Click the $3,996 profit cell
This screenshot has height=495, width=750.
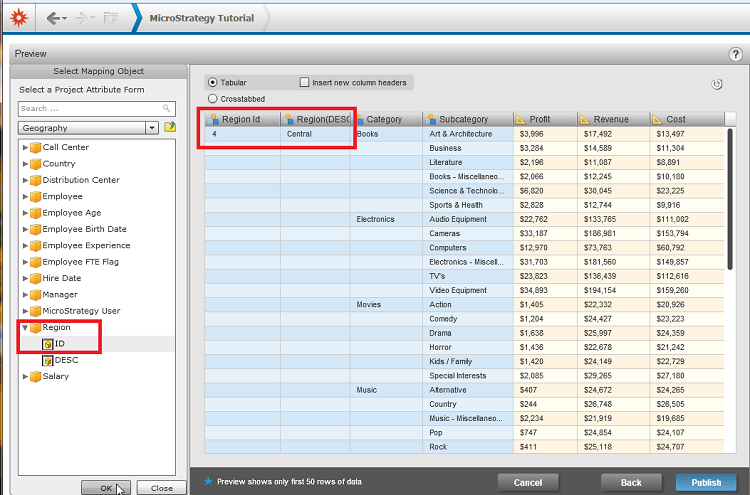click(545, 134)
